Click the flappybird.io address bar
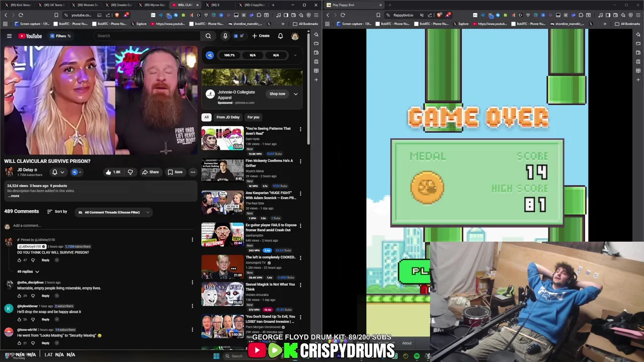 pos(403,15)
